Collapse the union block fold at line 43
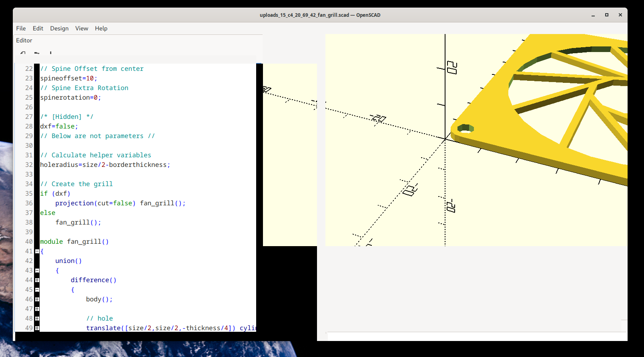The image size is (644, 357). tap(37, 271)
